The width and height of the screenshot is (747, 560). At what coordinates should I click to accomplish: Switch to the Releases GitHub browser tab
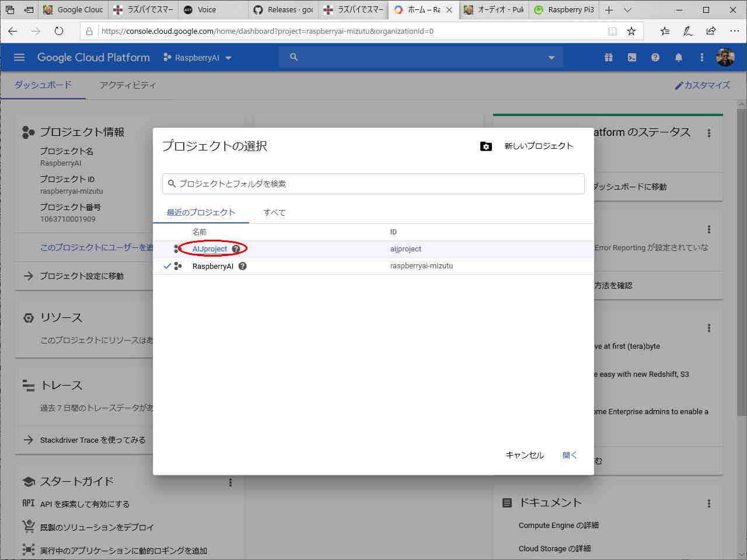tap(282, 10)
